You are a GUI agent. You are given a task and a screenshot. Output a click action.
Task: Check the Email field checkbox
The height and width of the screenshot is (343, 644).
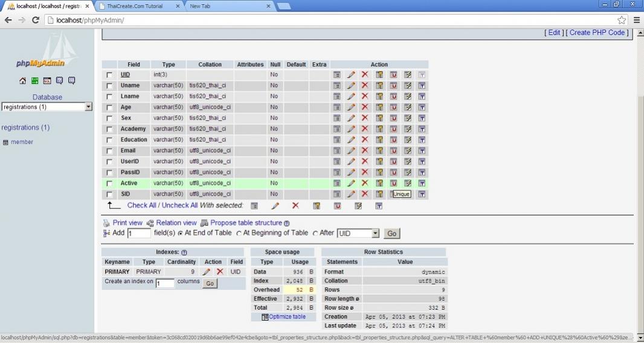(109, 151)
